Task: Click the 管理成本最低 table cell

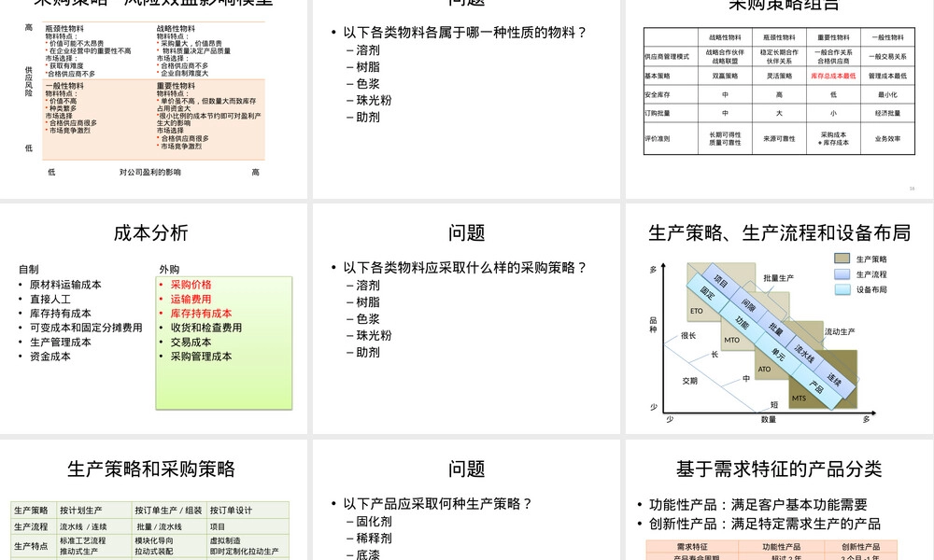Action: pyautogui.click(x=887, y=76)
